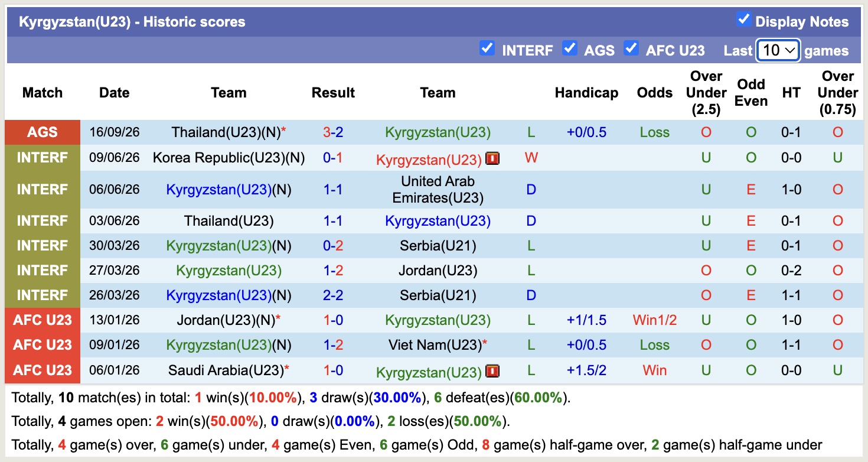868x462 pixels.
Task: Open United Arab Emirates(U23) team link
Action: click(438, 190)
